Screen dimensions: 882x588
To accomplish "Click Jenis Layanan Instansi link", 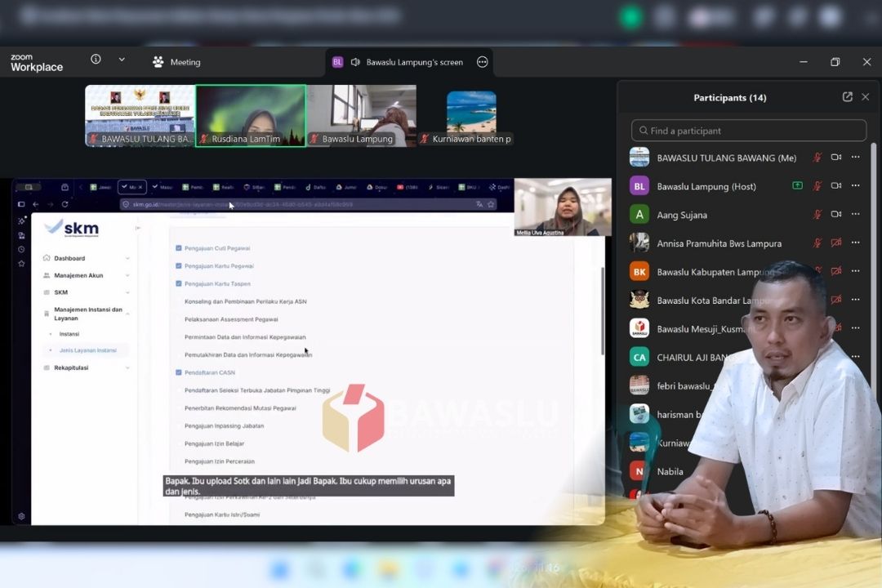I will 87,350.
